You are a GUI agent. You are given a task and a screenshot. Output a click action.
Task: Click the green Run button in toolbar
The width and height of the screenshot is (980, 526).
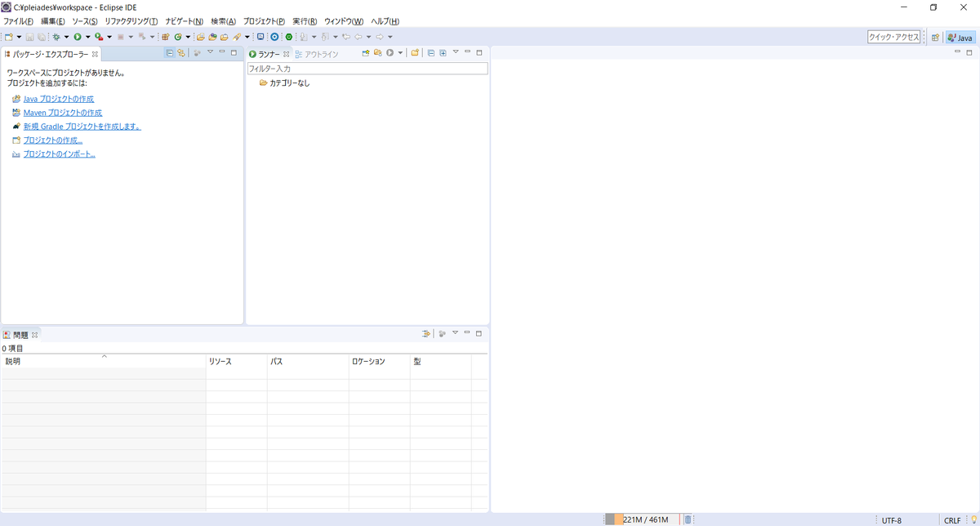point(78,37)
